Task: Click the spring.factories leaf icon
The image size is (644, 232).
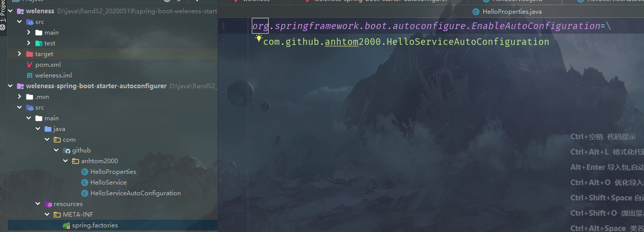Action: pyautogui.click(x=66, y=225)
